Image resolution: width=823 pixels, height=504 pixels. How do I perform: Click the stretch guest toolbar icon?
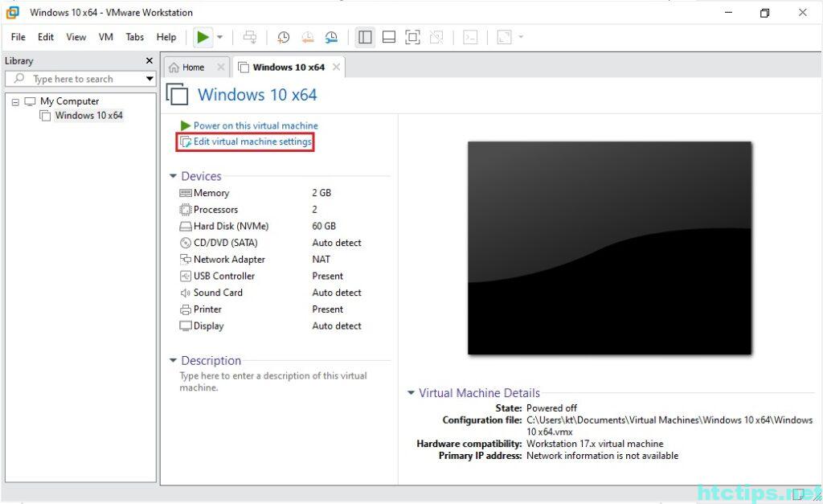pyautogui.click(x=504, y=37)
